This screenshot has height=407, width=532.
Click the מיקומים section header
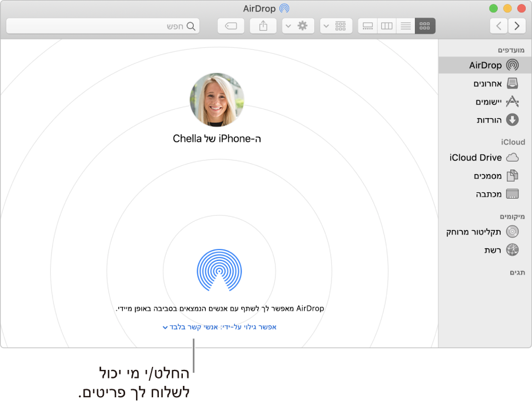pos(512,216)
